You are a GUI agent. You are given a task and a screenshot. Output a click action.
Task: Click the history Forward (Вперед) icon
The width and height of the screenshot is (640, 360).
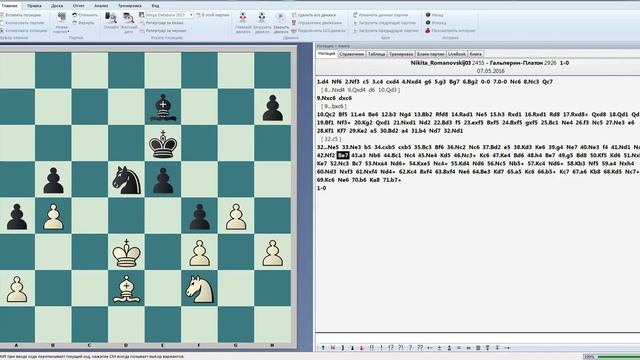coord(428,23)
